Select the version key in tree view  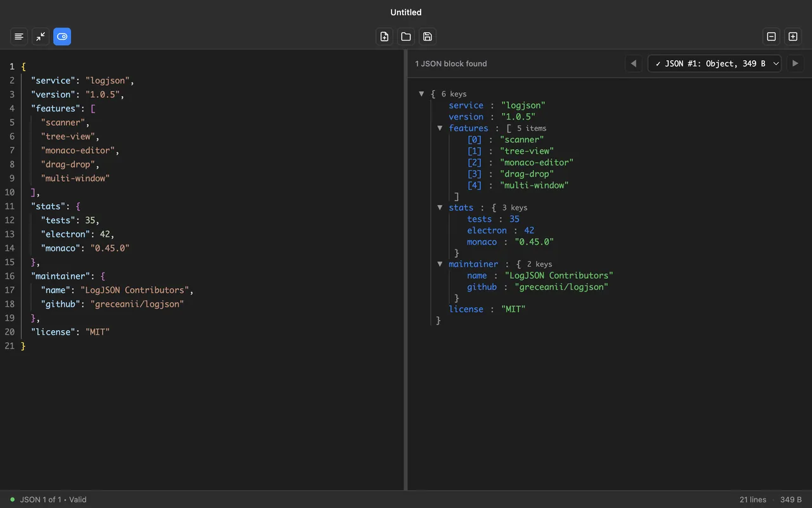(x=466, y=117)
